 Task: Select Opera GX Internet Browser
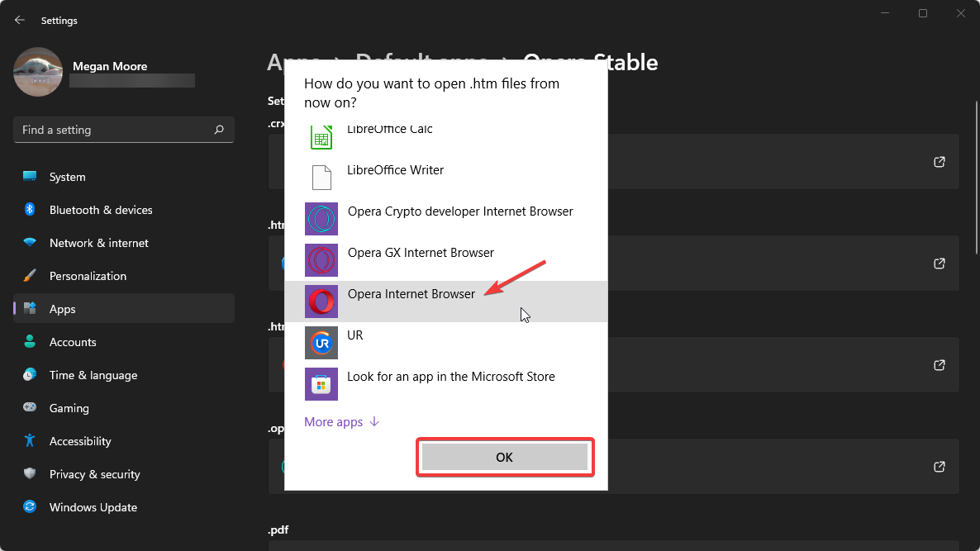(x=446, y=260)
